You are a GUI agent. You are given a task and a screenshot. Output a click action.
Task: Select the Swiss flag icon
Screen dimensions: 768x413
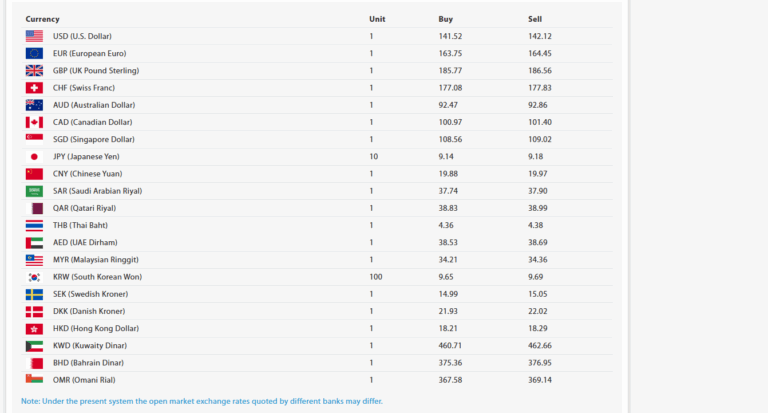tap(34, 88)
